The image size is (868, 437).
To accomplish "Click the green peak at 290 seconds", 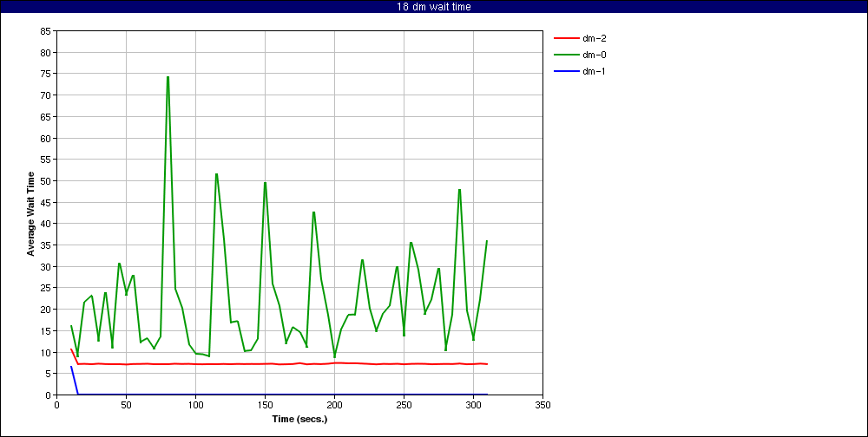I will (459, 190).
